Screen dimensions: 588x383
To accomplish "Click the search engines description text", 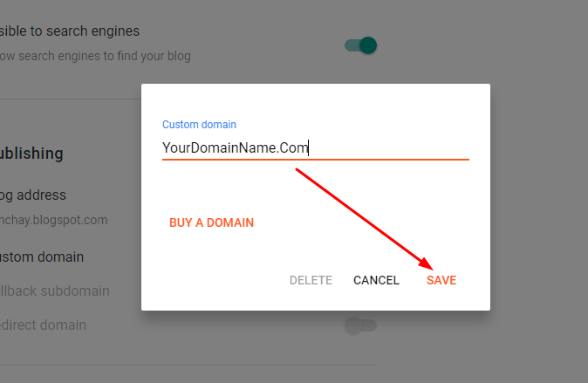I will [x=96, y=56].
